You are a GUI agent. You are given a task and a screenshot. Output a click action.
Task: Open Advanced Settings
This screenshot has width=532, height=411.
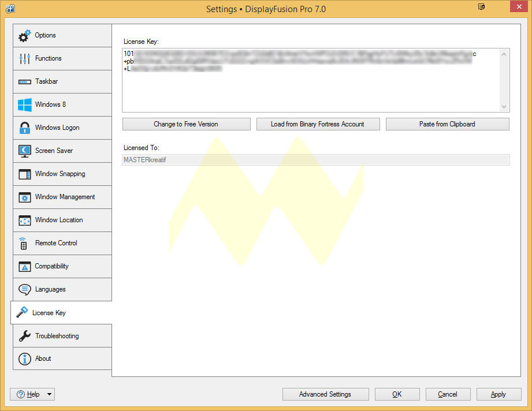[x=325, y=394]
